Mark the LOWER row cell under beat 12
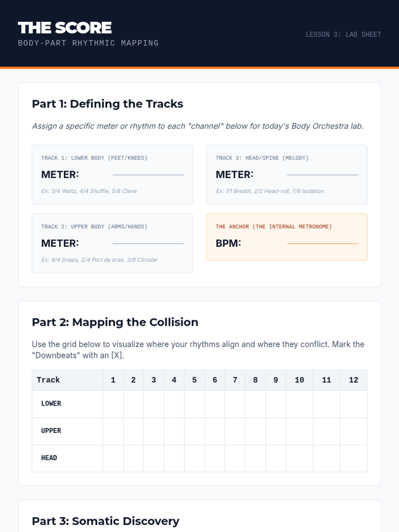This screenshot has width=399, height=532. [353, 404]
